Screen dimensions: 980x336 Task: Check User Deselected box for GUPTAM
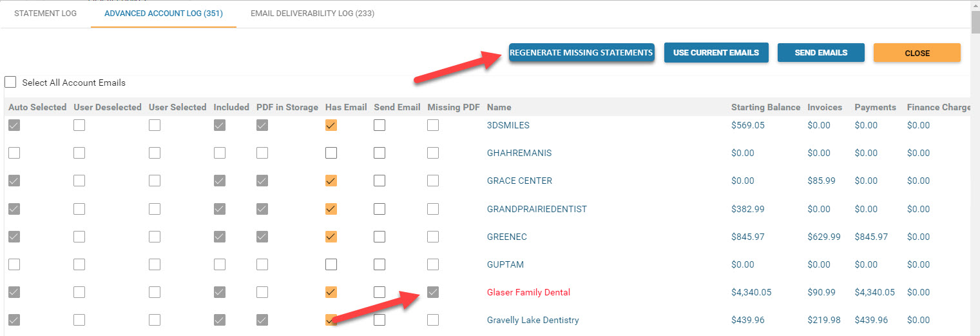click(79, 264)
